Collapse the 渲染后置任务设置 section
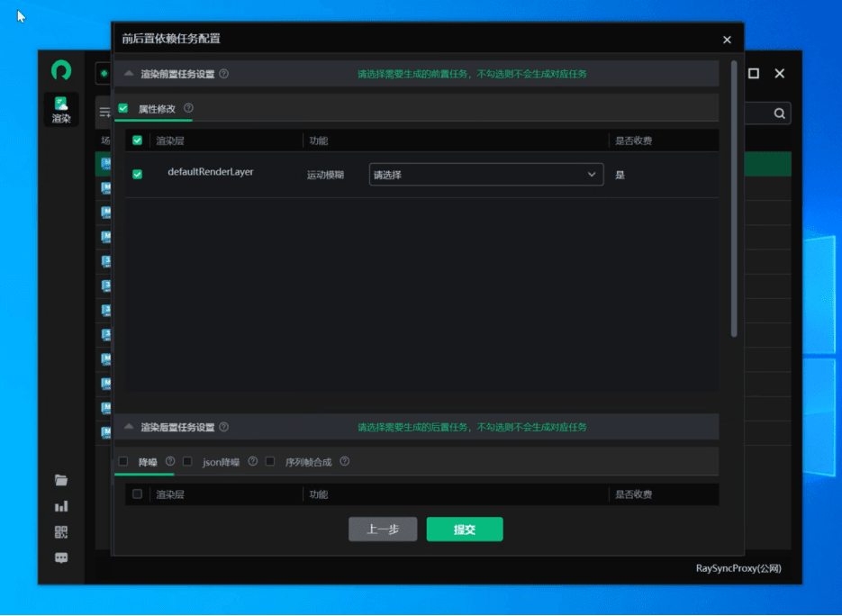 [x=129, y=427]
